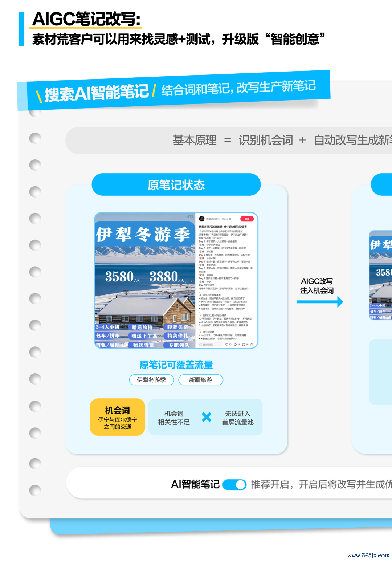Click the note title 伊犁冬游7天6晚攻略
This screenshot has width=392, height=561.
pos(222,227)
